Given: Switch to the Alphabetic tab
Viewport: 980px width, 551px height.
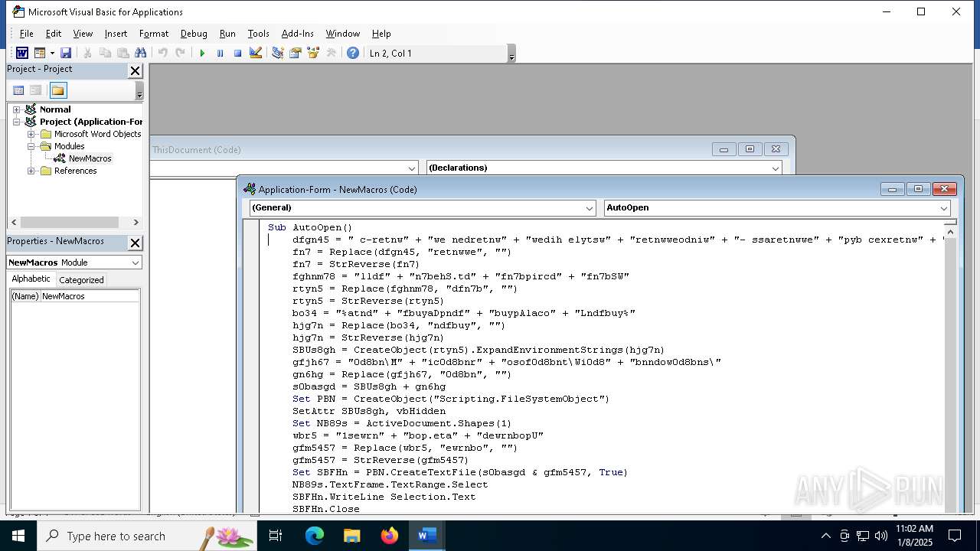Looking at the screenshot, I should (x=31, y=279).
